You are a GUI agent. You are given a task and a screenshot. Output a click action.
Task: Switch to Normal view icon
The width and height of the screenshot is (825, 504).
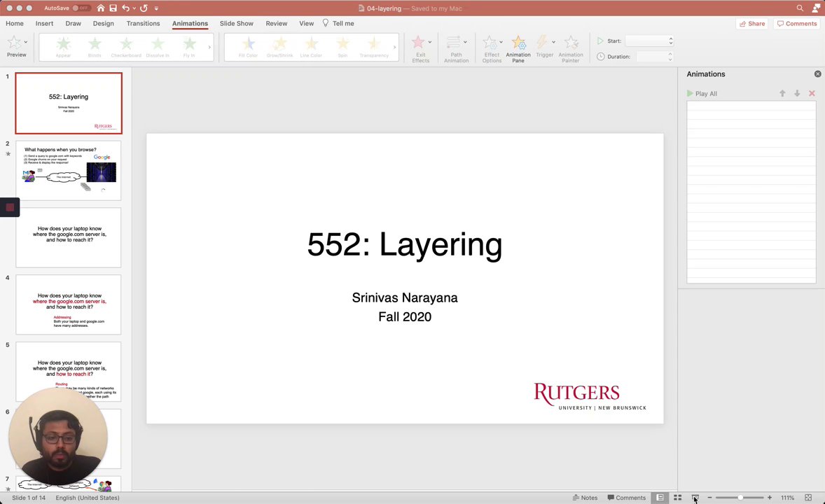pyautogui.click(x=660, y=498)
